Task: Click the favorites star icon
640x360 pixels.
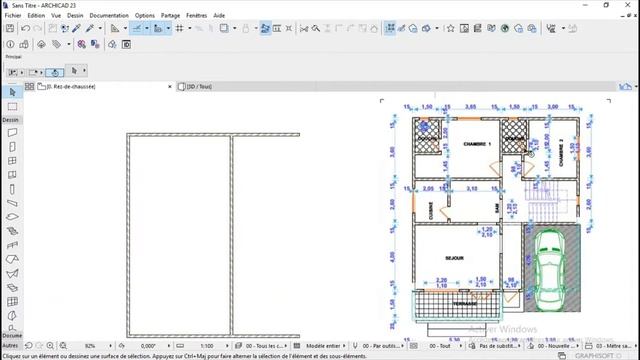Action: 451,28
